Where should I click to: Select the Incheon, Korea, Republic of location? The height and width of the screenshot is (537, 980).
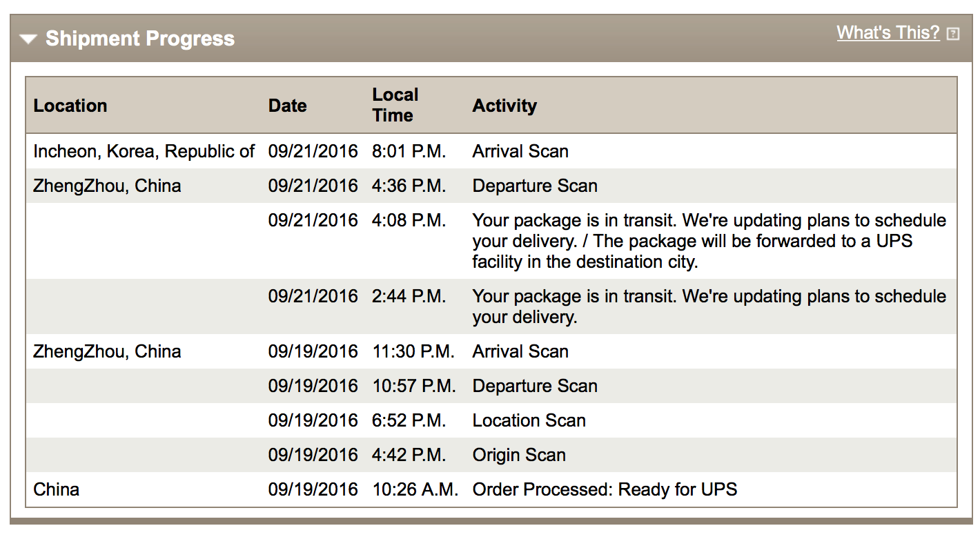pos(144,151)
